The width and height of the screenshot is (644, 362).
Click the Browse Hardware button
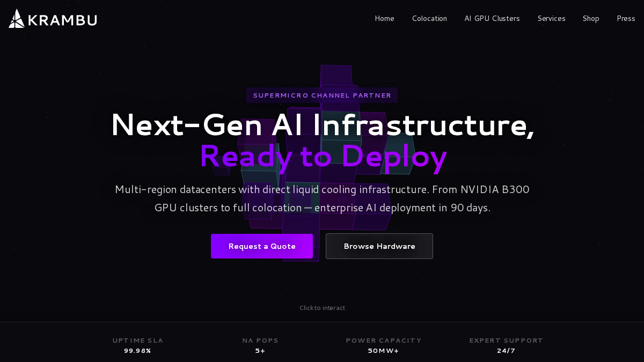[379, 246]
